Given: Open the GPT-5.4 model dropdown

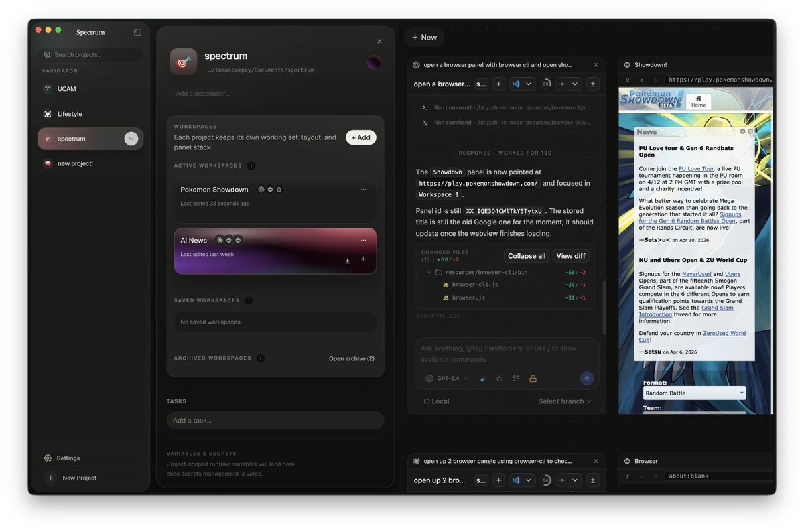Looking at the screenshot, I should [x=447, y=379].
